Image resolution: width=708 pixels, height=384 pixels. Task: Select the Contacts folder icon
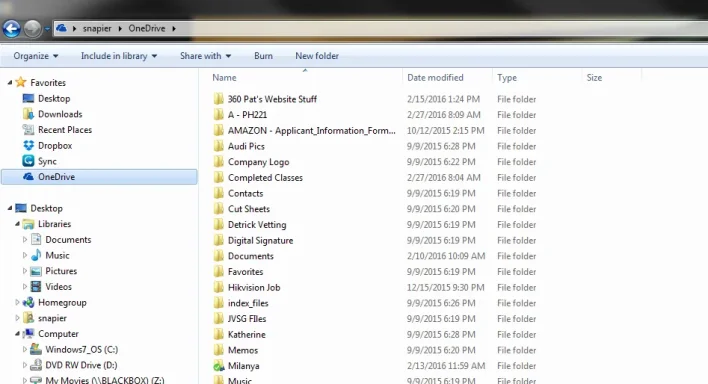tap(219, 193)
